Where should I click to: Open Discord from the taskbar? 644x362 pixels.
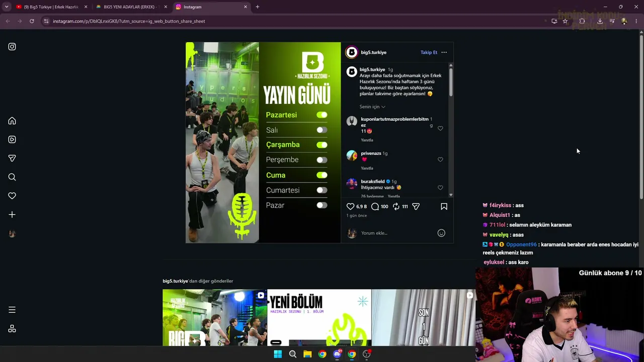(337, 354)
